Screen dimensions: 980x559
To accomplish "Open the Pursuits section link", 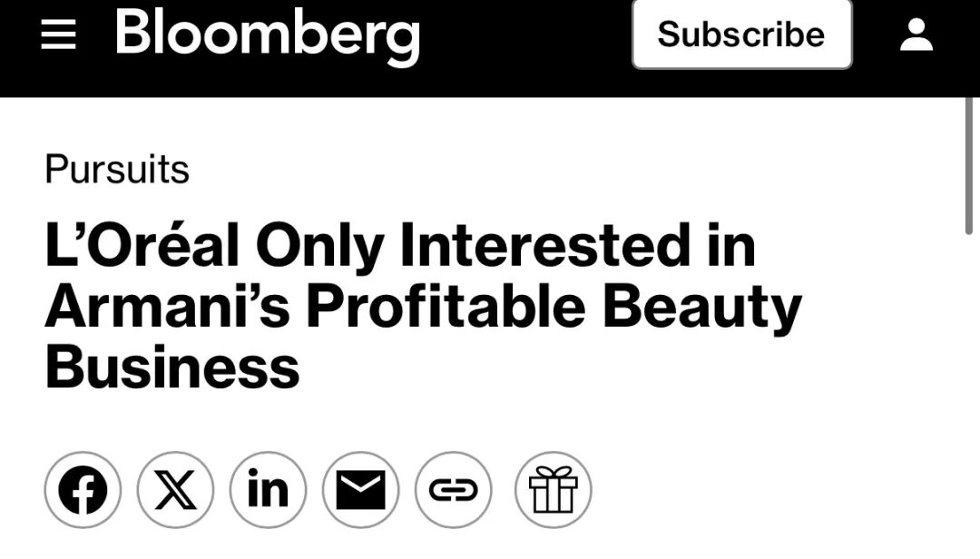I will pyautogui.click(x=117, y=169).
